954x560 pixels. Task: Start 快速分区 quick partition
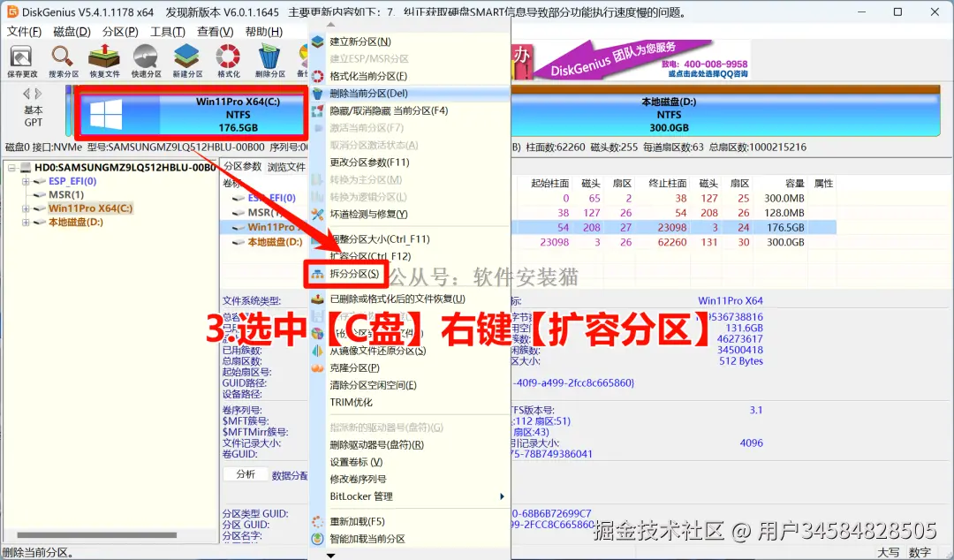(146, 62)
